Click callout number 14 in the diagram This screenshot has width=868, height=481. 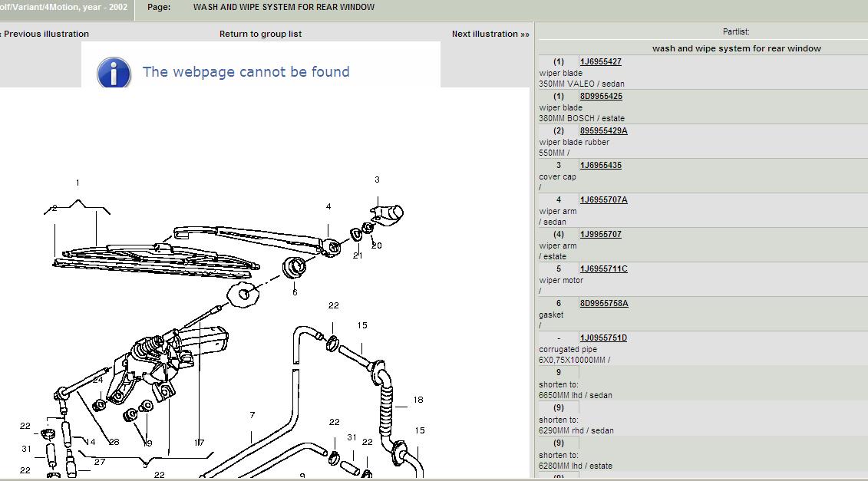pyautogui.click(x=91, y=442)
